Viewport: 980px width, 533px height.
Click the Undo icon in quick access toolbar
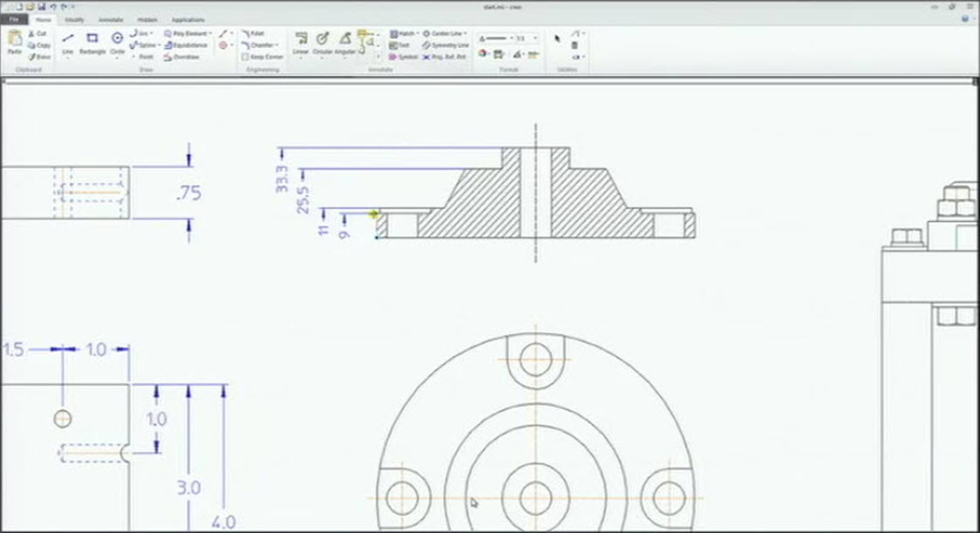point(53,6)
